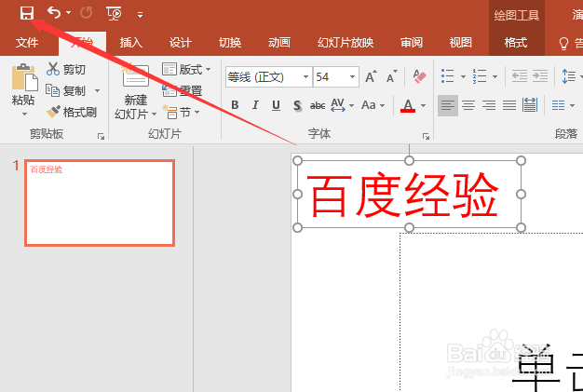Toggle underline formatting U

tap(276, 105)
